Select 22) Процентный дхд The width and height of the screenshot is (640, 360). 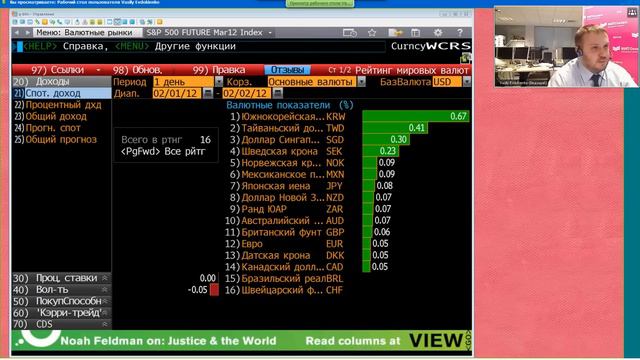point(58,105)
